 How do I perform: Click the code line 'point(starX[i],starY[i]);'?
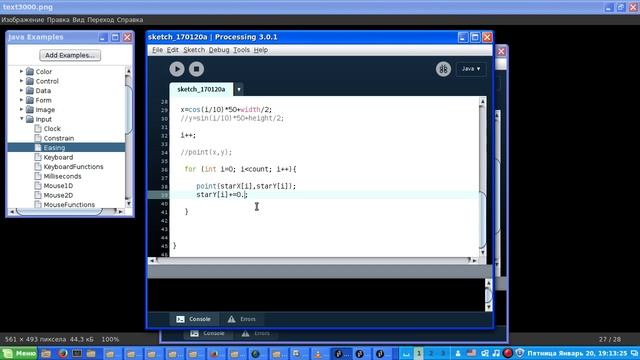246,186
